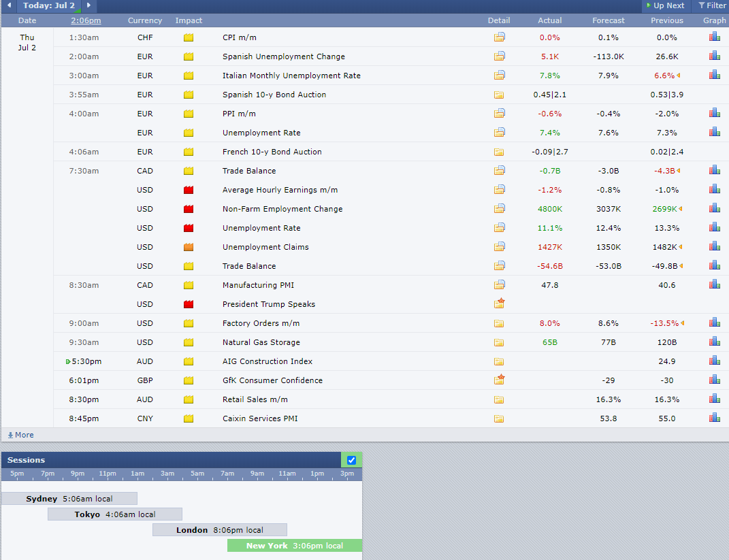729x560 pixels.
Task: Open USD Trade Balance event
Action: click(x=248, y=266)
